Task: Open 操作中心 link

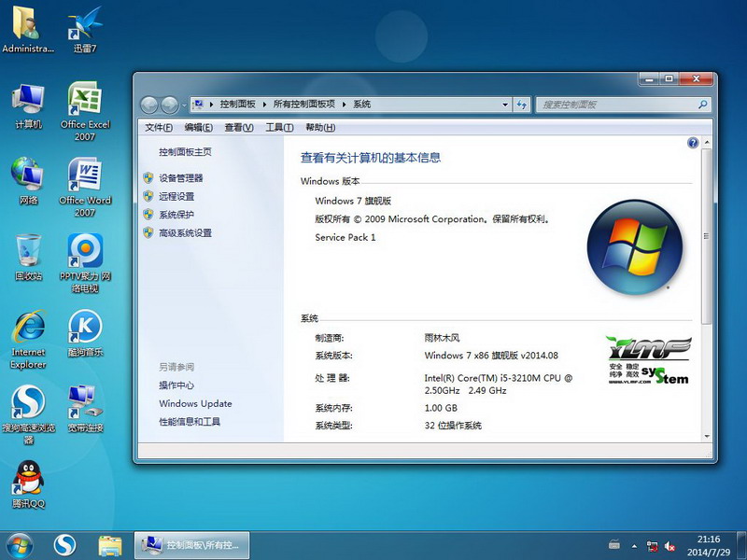Action: tap(176, 385)
